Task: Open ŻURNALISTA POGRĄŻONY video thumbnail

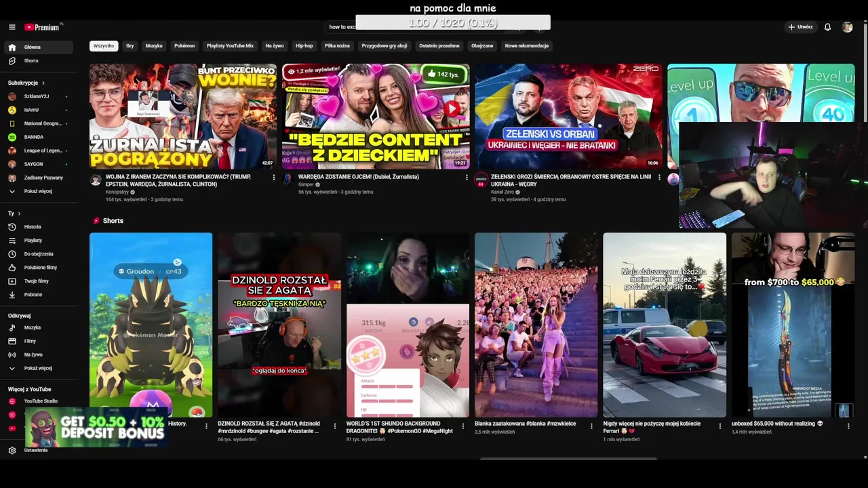Action: (x=183, y=116)
